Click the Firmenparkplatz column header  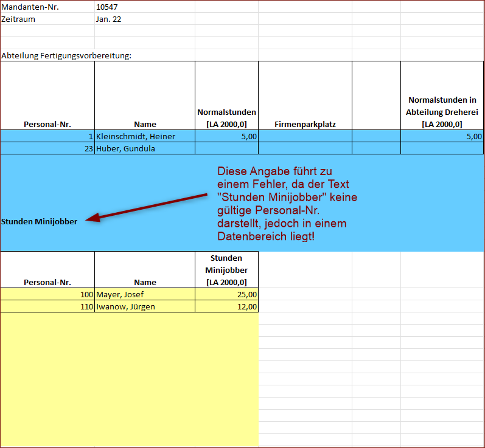305,124
